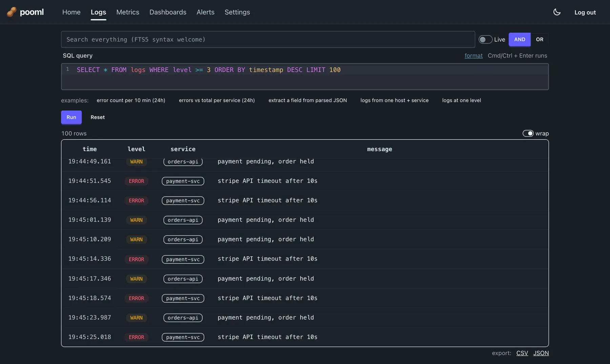The height and width of the screenshot is (364, 610).
Task: Click the service column header
Action: tap(183, 149)
